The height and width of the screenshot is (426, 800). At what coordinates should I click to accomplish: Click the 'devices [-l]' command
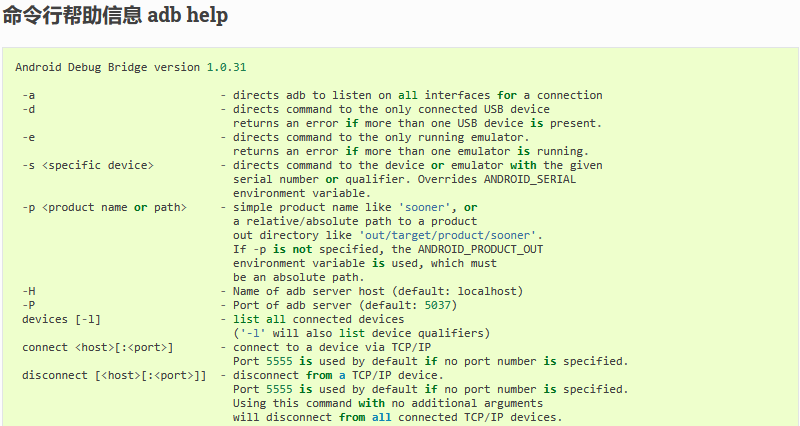(61, 319)
